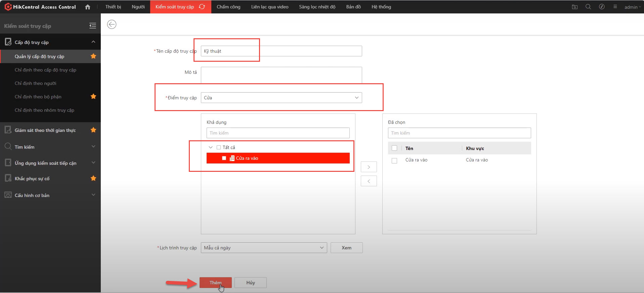644x293 pixels.
Task: Click star beside Giám sát theo thời gian thực
Action: coord(93,130)
